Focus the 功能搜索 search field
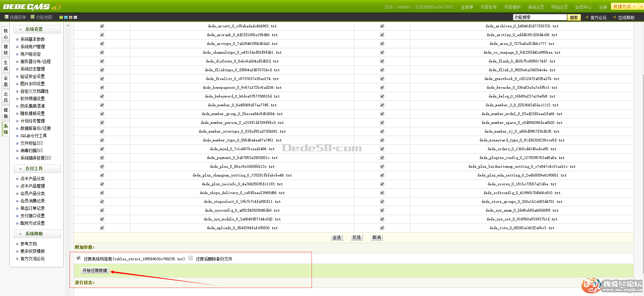 pyautogui.click(x=540, y=17)
